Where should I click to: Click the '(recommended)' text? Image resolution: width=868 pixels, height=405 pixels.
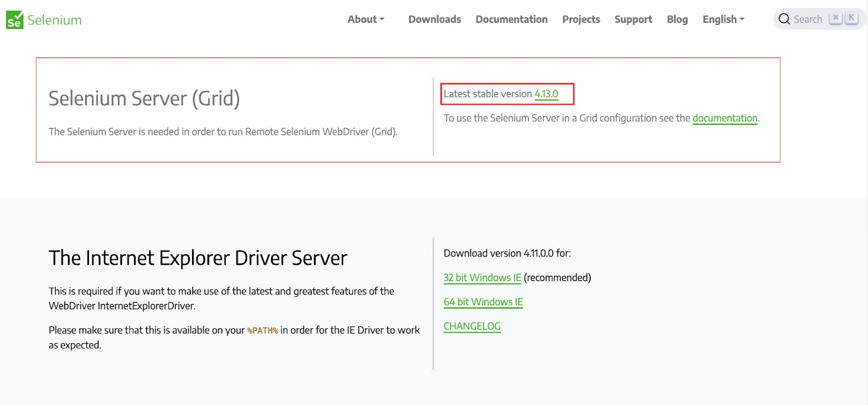[x=557, y=278]
